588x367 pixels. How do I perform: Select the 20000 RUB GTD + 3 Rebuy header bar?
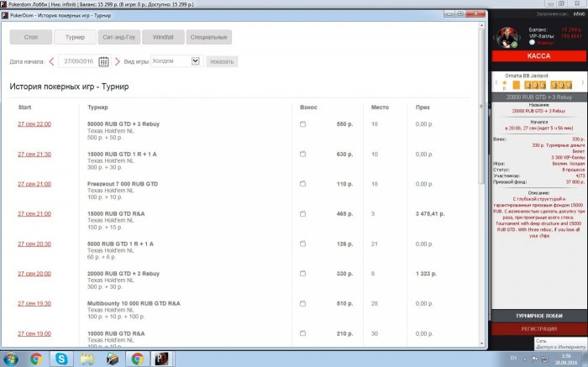pyautogui.click(x=538, y=97)
